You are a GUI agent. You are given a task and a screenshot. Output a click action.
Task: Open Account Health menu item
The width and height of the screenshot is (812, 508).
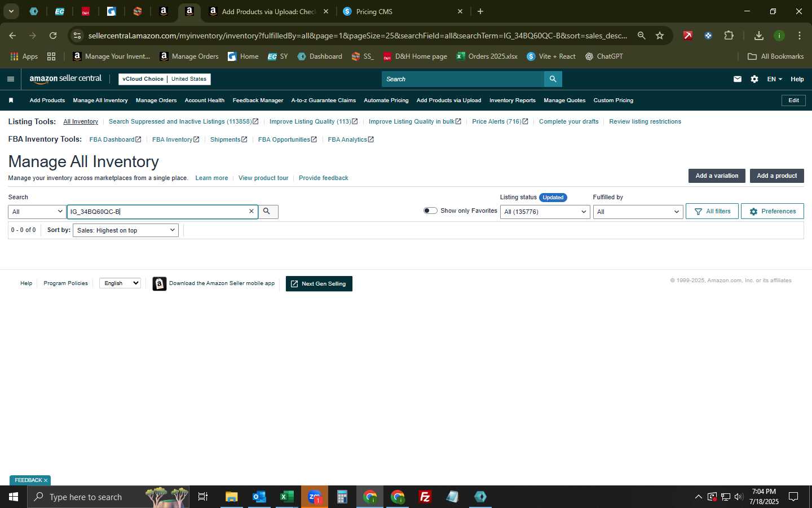coord(205,100)
